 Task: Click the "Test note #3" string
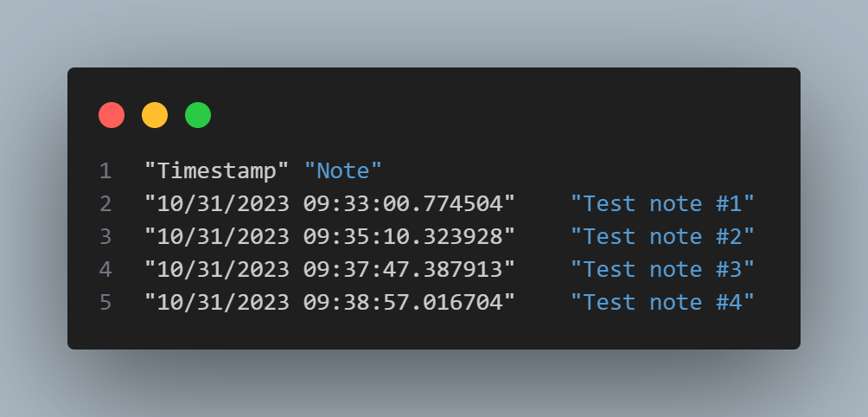pos(662,270)
